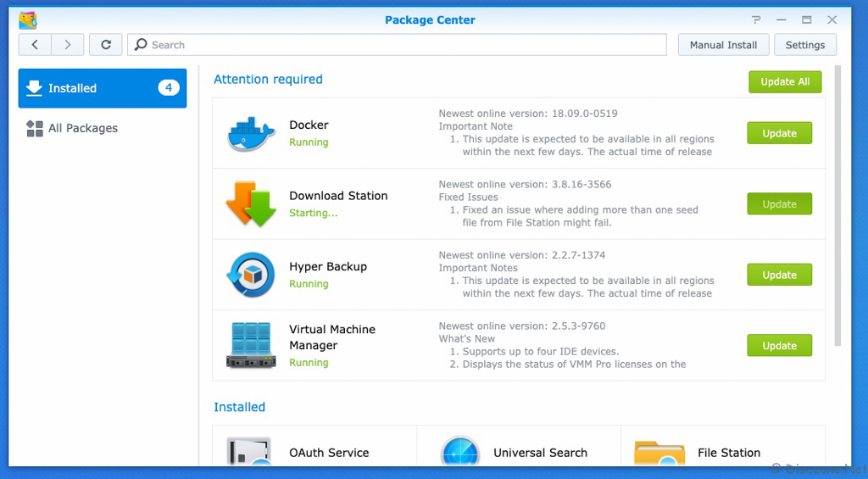Image resolution: width=868 pixels, height=479 pixels.
Task: Click the 'What's New' label
Action: tap(467, 339)
